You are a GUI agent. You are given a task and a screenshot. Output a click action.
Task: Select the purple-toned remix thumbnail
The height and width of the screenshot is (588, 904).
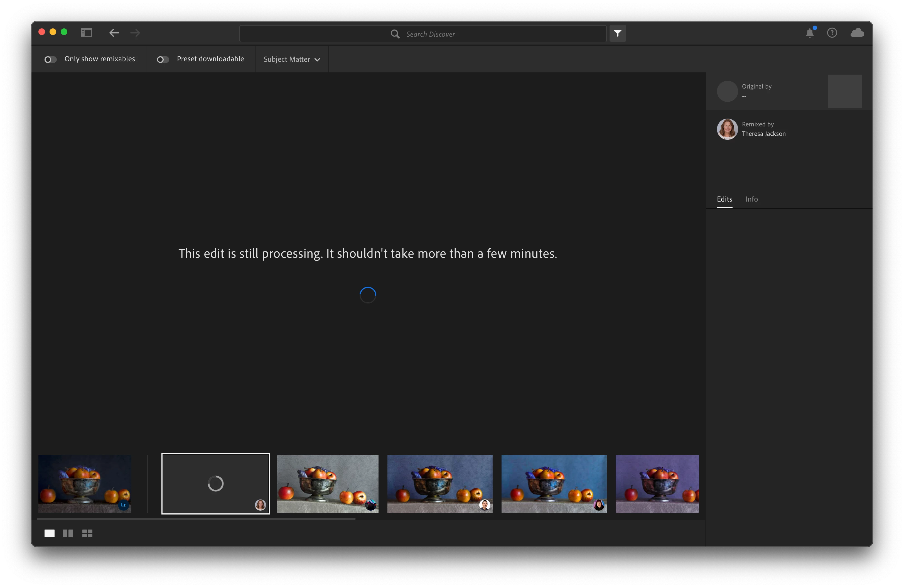(x=657, y=484)
